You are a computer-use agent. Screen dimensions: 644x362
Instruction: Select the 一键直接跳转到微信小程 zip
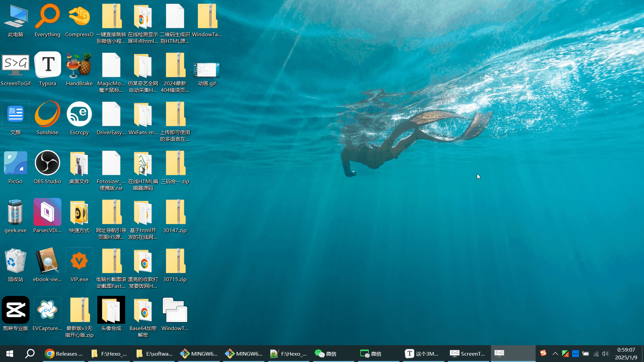pos(111,24)
